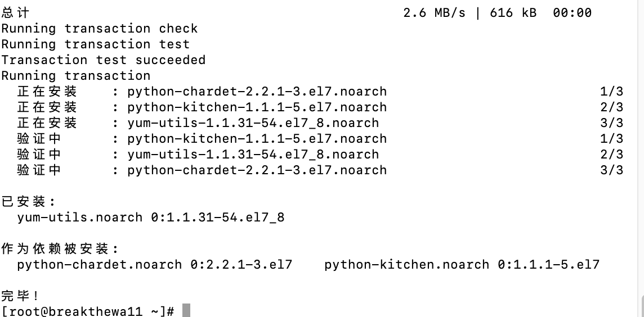Click the Running transaction check line
Viewport: 644px width, 317px height.
(99, 29)
